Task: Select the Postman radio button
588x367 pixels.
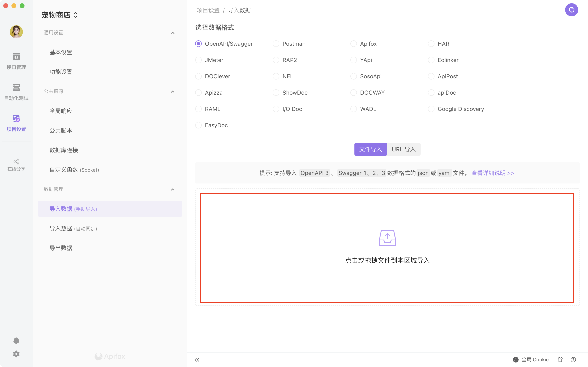Action: click(276, 44)
